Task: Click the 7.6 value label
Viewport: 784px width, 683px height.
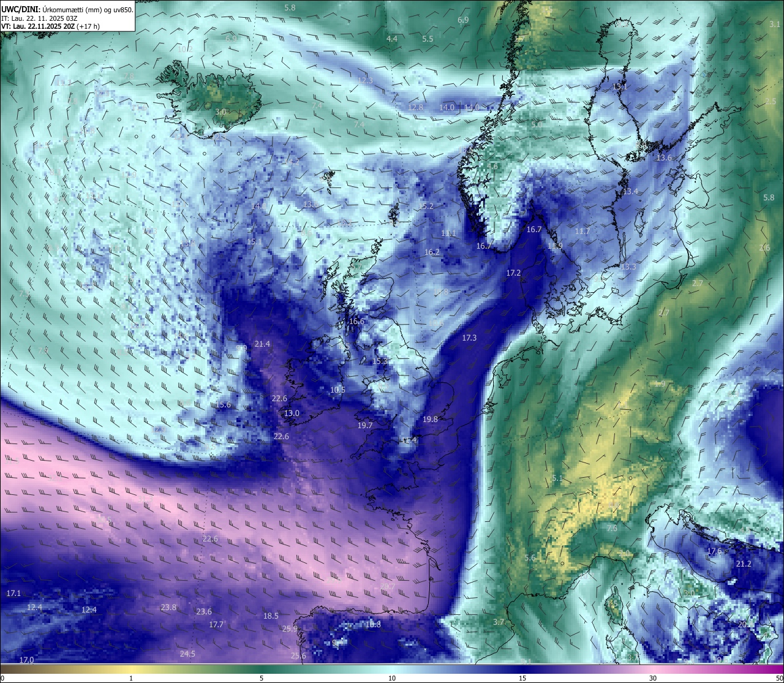Action: tap(612, 529)
